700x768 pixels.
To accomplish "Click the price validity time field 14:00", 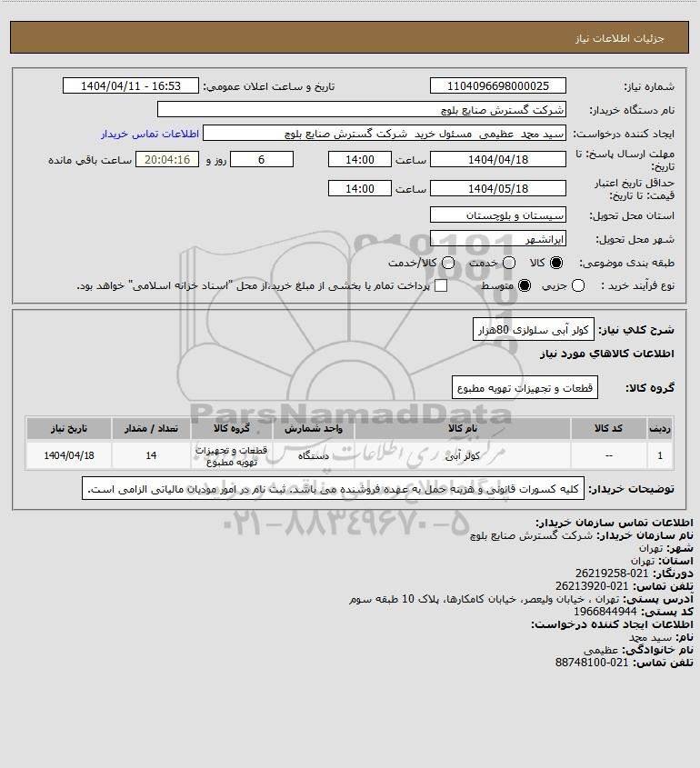I will pos(360,188).
